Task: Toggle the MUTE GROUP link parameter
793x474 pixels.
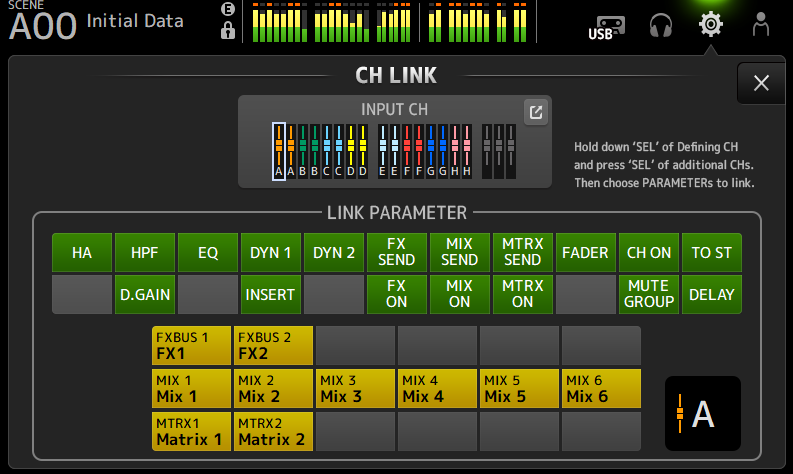Action: pyautogui.click(x=648, y=295)
